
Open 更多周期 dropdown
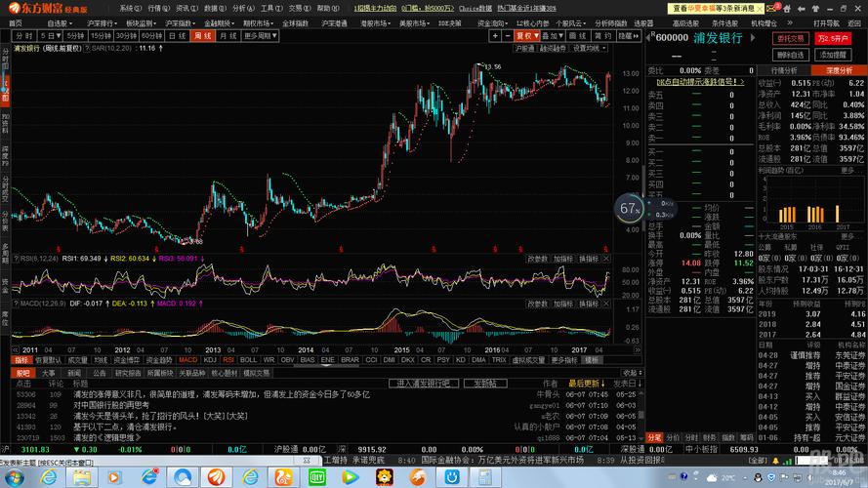click(x=260, y=36)
